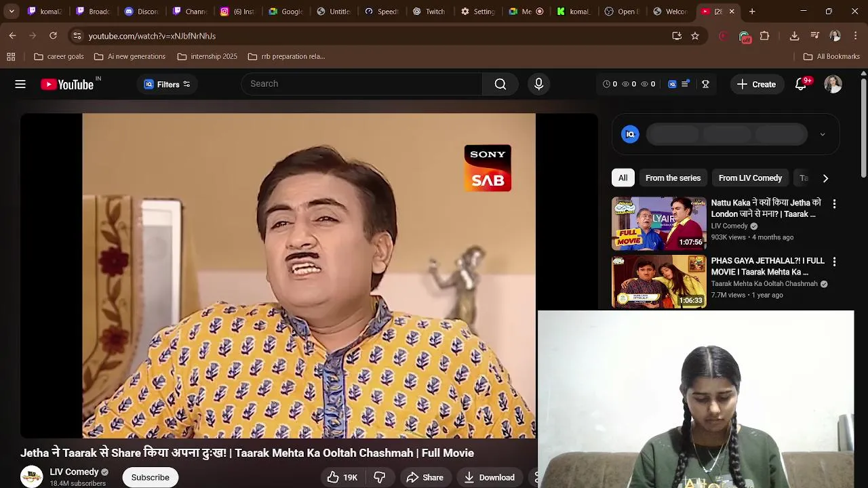
Task: Open career goals bookmark folder
Action: [59, 56]
